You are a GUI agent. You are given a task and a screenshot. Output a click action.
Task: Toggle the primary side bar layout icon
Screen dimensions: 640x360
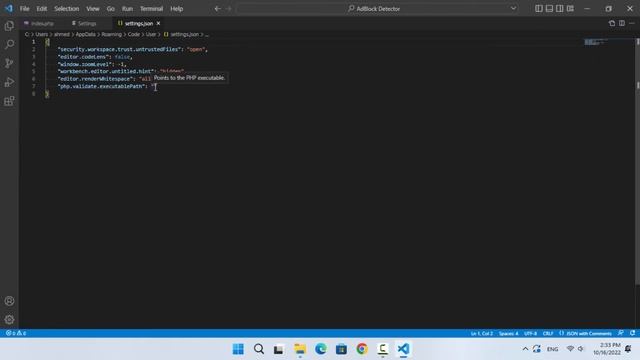(x=539, y=9)
